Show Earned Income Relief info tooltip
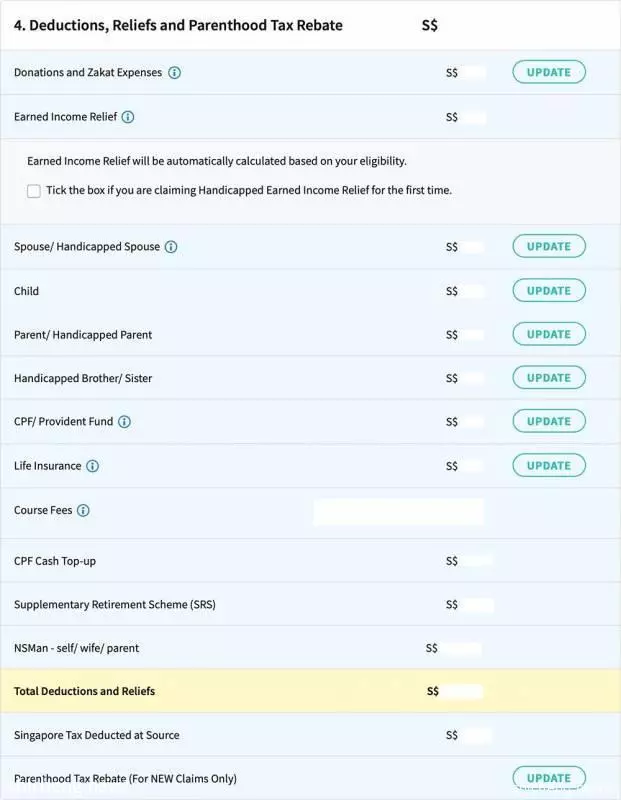 128,117
